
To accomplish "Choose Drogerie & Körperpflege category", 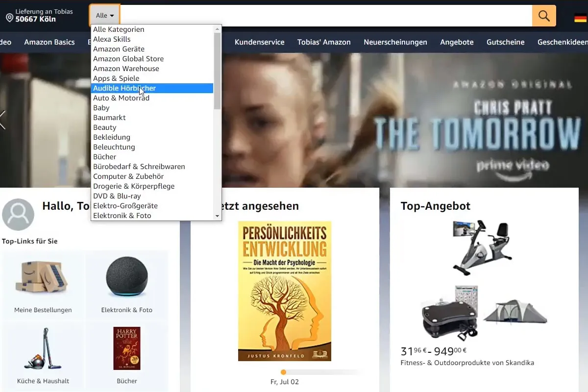I will tap(152, 186).
